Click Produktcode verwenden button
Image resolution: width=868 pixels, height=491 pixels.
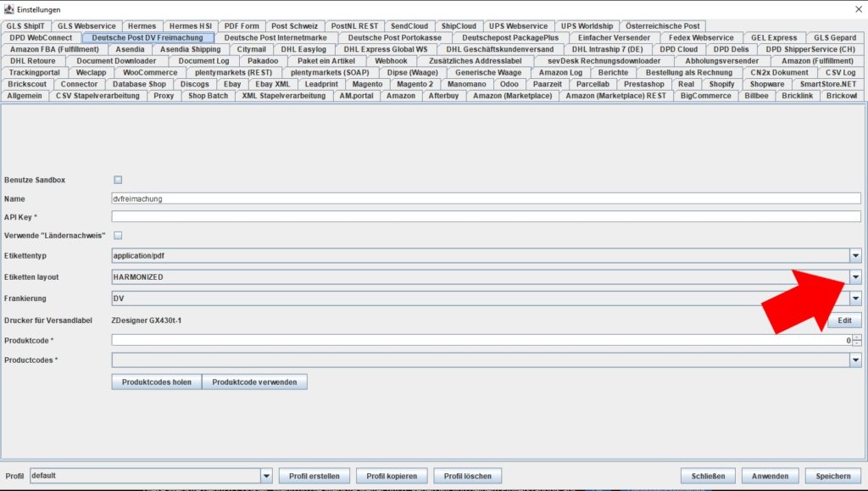pyautogui.click(x=254, y=382)
